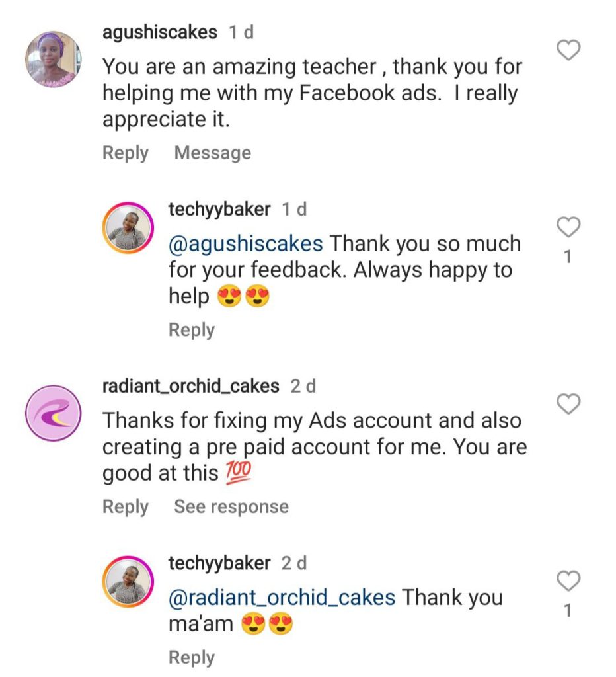This screenshot has width=616, height=677.
Task: Open techyybaker username in second reply
Action: point(219,563)
